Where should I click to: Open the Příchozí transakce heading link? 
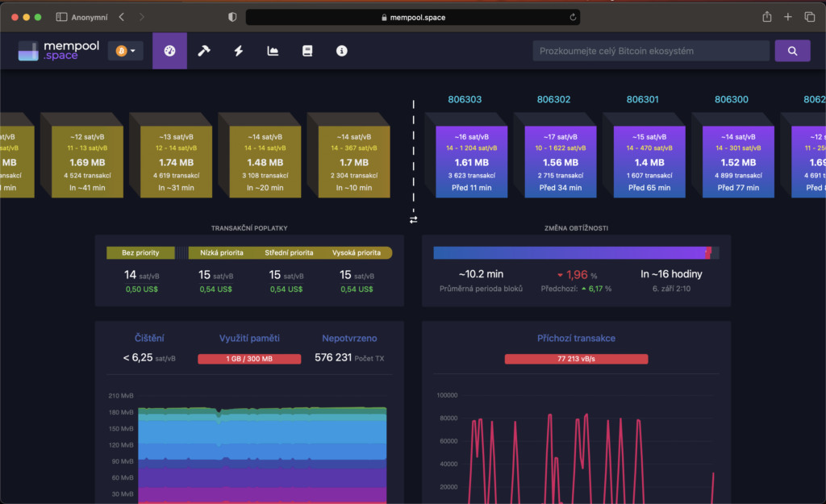coord(576,338)
